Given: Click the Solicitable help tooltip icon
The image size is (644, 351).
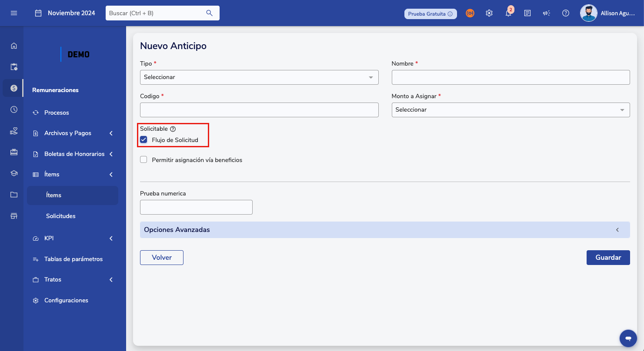Looking at the screenshot, I should pos(173,129).
